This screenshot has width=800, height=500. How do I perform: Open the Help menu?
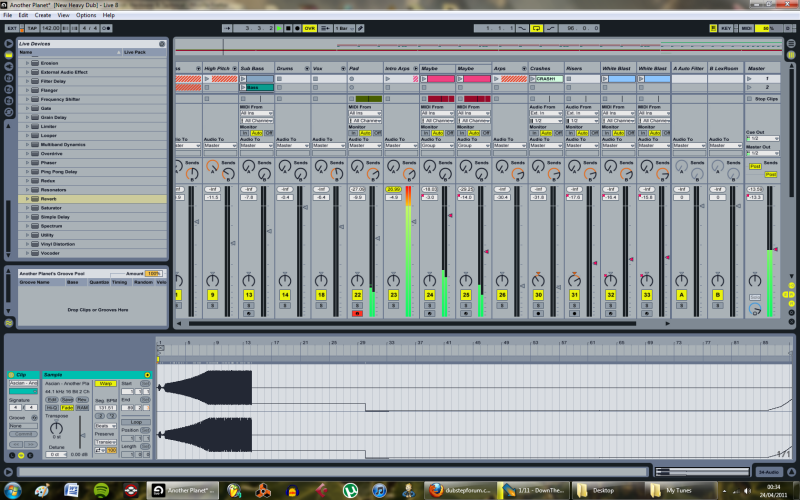[109, 15]
